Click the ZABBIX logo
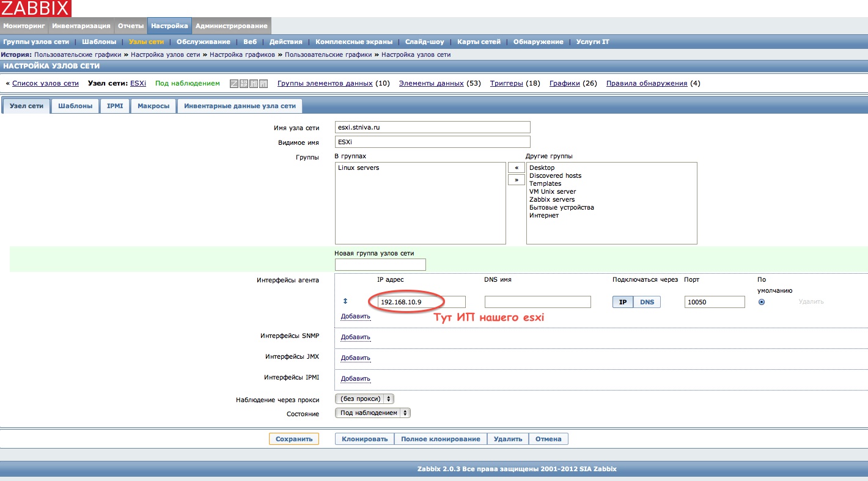This screenshot has height=481, width=868. 35,9
